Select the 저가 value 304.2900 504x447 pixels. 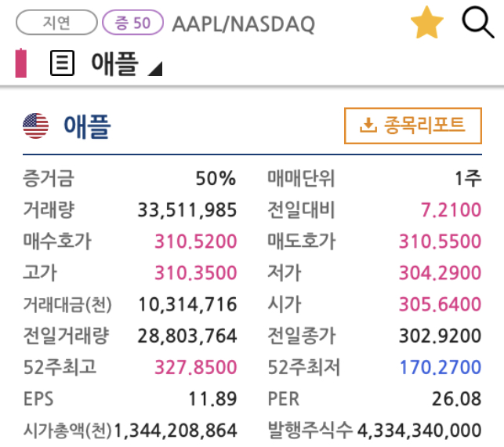click(x=440, y=273)
